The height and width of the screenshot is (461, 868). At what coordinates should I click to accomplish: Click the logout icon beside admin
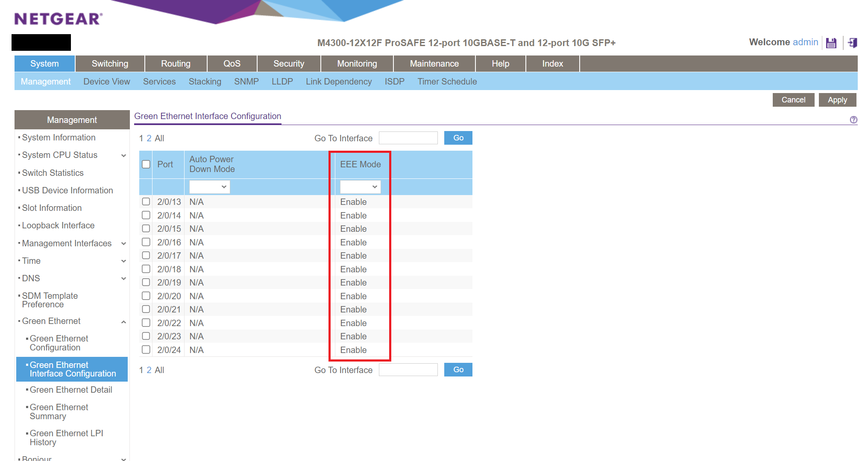pos(852,43)
